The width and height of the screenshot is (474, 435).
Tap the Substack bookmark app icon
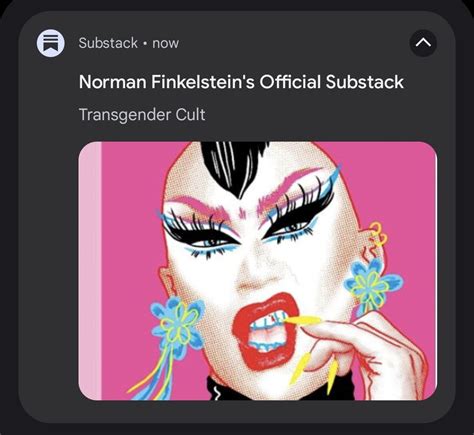click(50, 43)
